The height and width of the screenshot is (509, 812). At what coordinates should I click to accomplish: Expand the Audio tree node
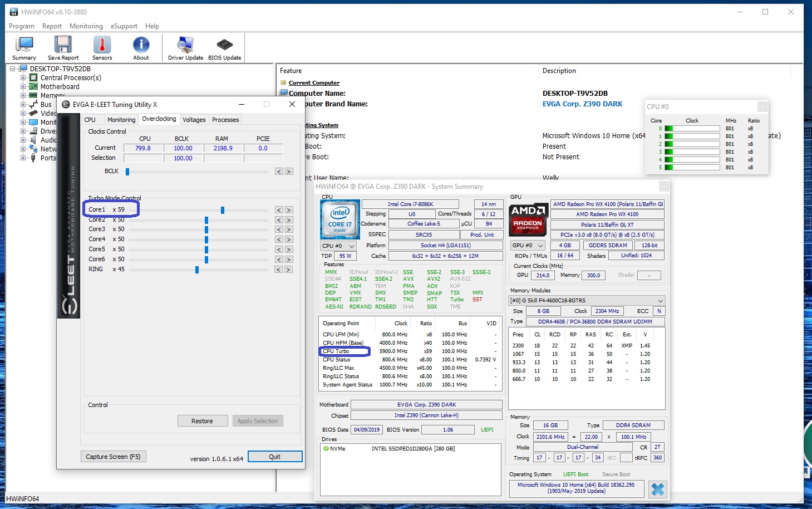pyautogui.click(x=23, y=140)
